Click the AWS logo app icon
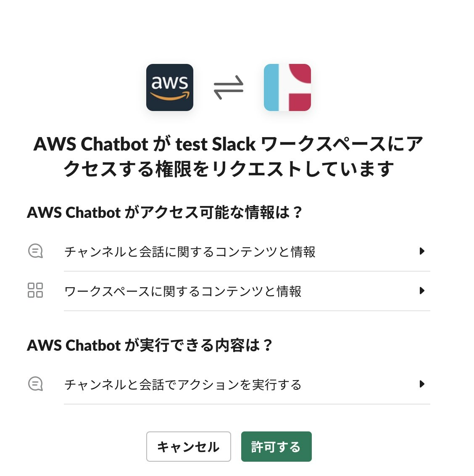474x476 pixels. click(170, 87)
